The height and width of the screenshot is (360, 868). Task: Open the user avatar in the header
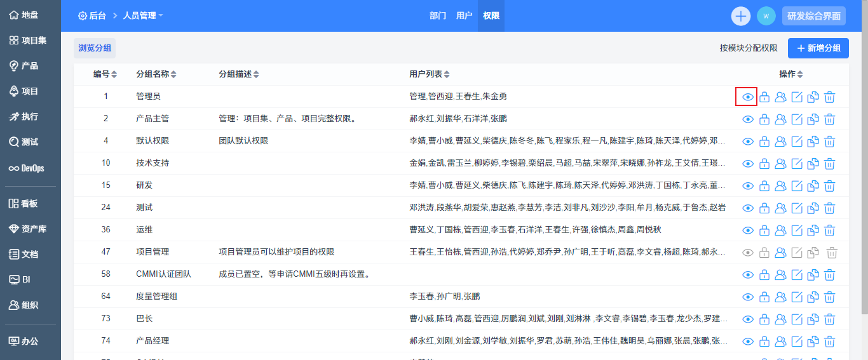pyautogui.click(x=766, y=16)
